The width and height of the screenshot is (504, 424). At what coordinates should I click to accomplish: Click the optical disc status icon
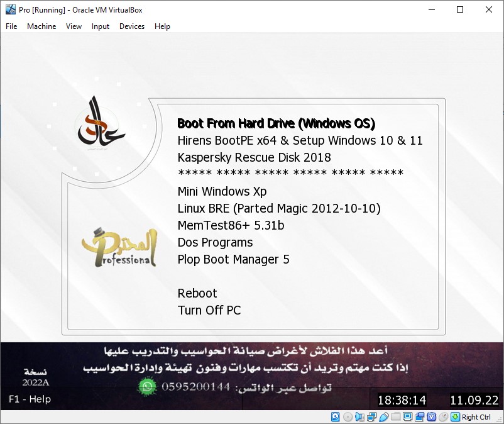[x=348, y=417]
